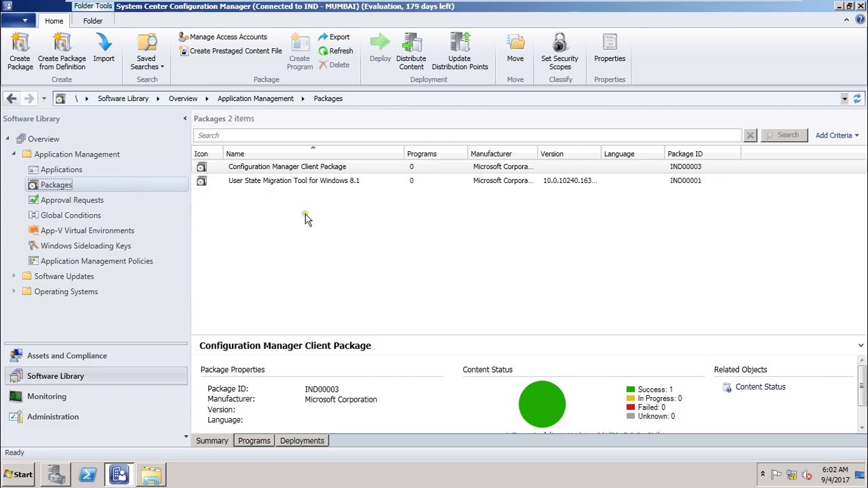Image resolution: width=868 pixels, height=488 pixels.
Task: Click Overview in the breadcrumb path
Action: pyautogui.click(x=183, y=99)
